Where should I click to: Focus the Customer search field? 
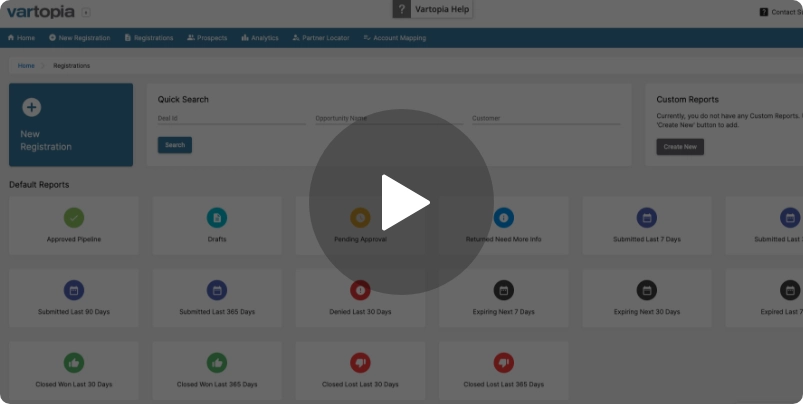(x=546, y=119)
